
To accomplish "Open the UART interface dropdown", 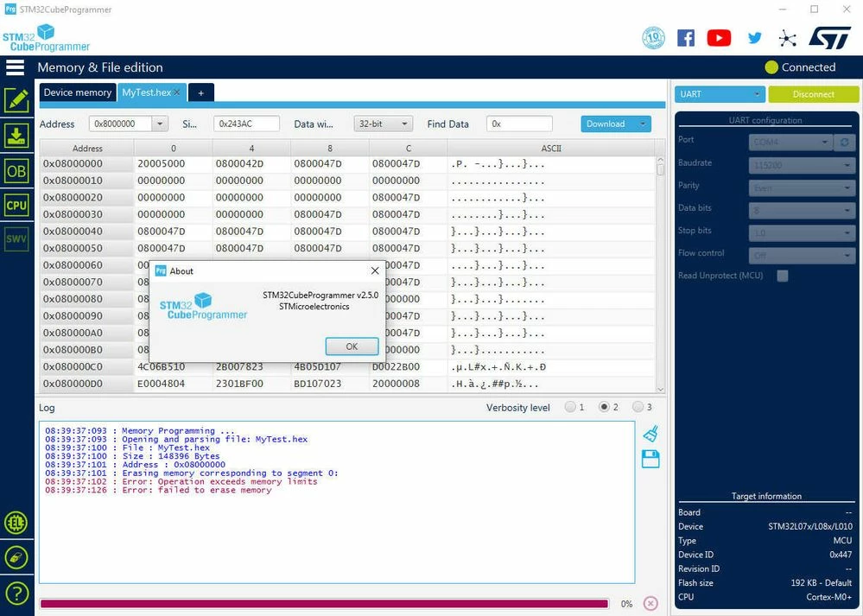I will tap(720, 94).
